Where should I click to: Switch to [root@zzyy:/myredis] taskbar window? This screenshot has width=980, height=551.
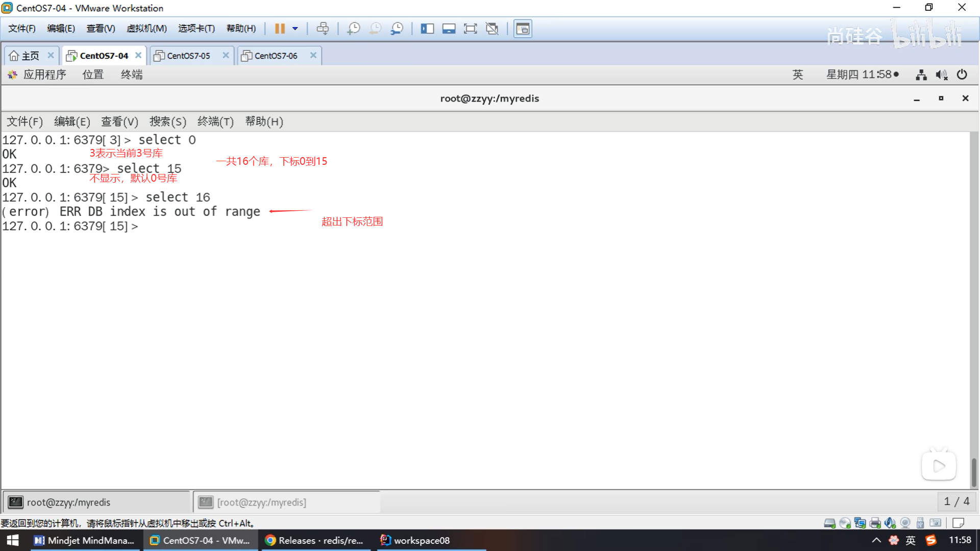(261, 503)
